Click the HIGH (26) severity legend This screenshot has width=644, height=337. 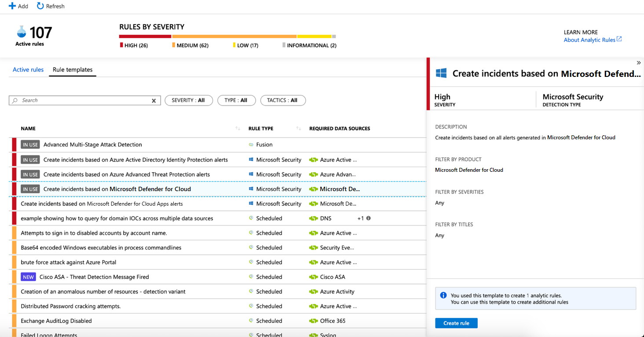tap(134, 45)
